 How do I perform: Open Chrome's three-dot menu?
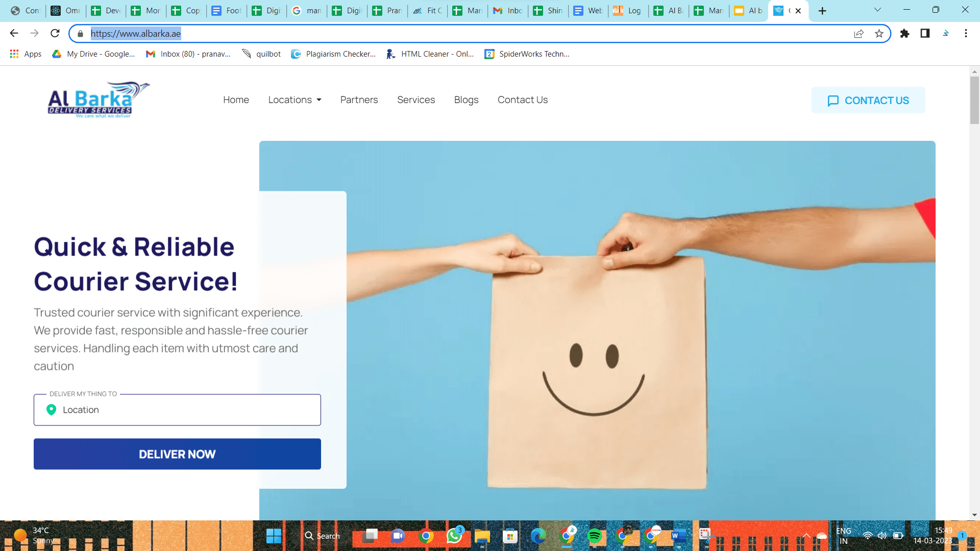point(966,34)
